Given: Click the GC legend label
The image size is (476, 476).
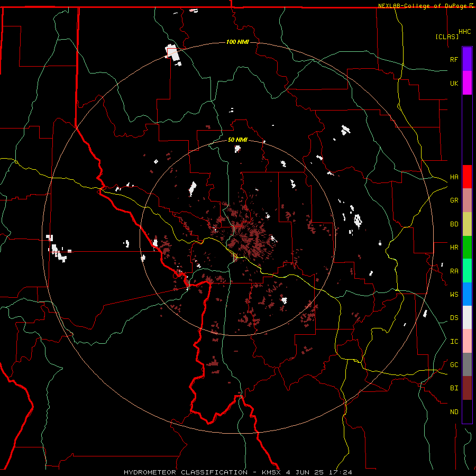Looking at the screenshot, I should (x=454, y=365).
